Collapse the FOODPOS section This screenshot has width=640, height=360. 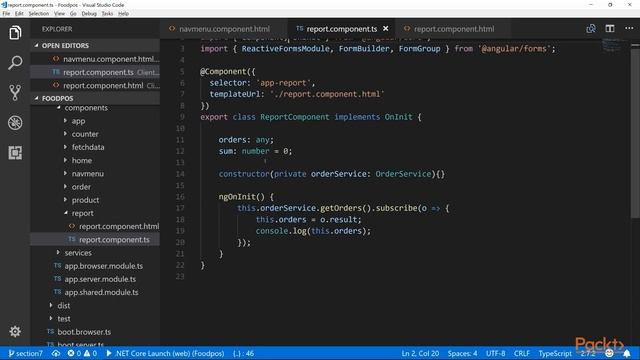tap(95, 98)
